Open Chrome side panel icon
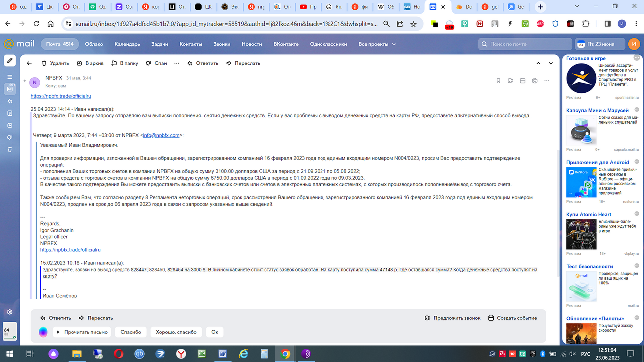Image resolution: width=644 pixels, height=362 pixels. 608,23
